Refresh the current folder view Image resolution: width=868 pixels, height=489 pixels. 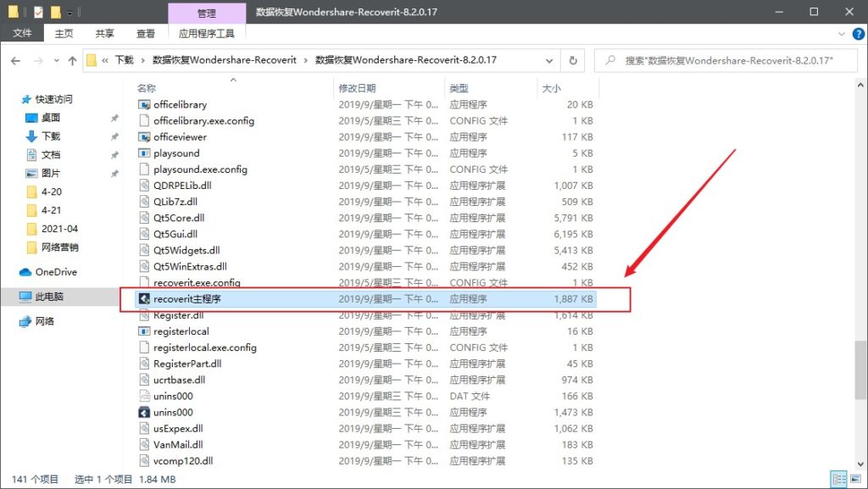point(573,60)
